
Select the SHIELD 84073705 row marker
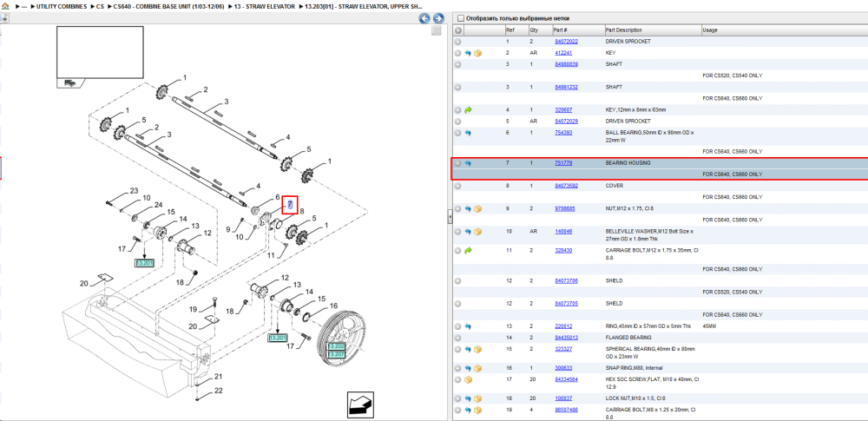[x=457, y=304]
